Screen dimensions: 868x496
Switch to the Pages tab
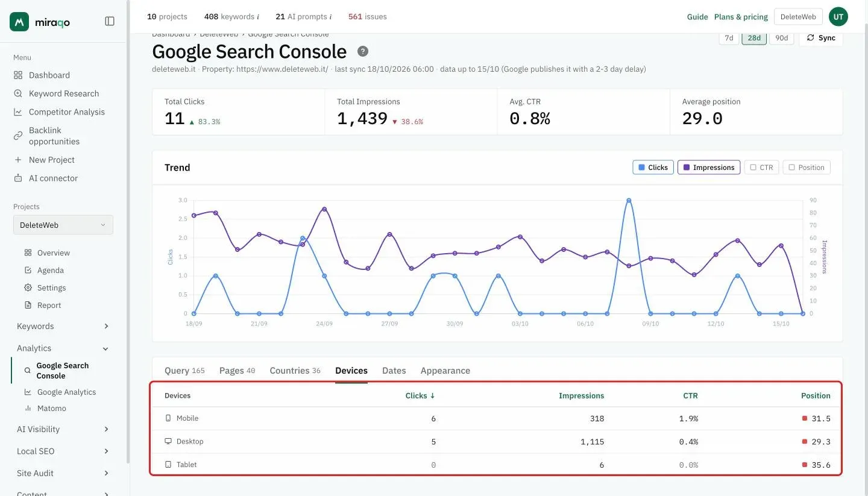point(237,371)
